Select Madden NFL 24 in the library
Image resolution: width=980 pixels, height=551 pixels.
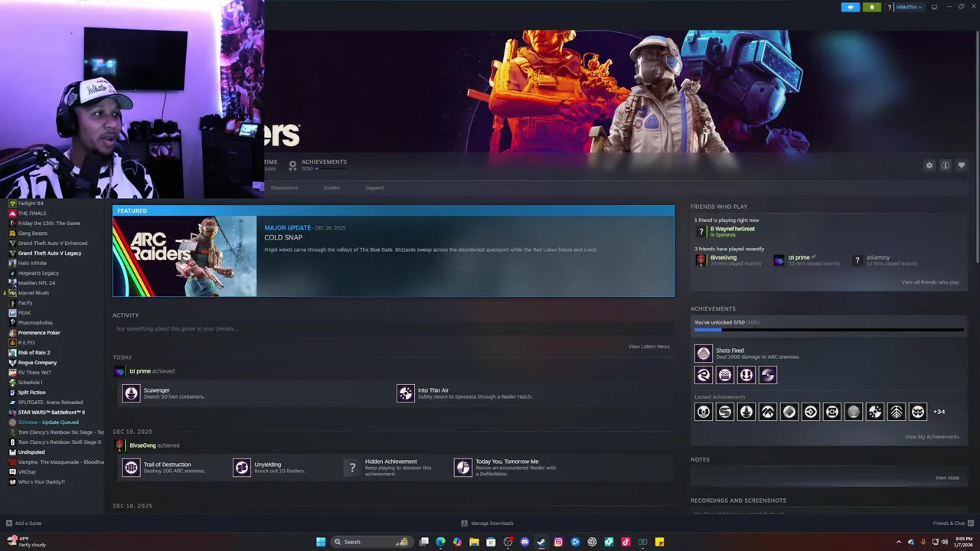37,283
